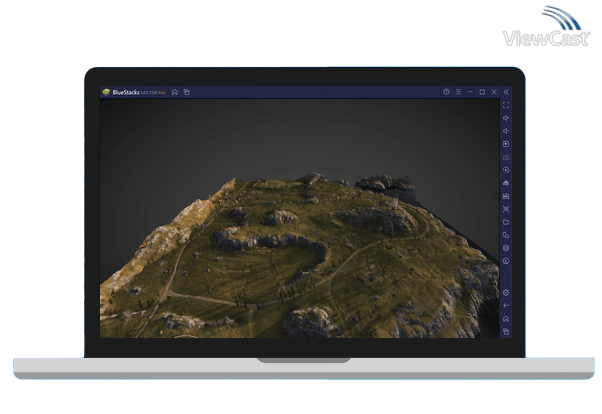The image size is (602, 414).
Task: Enter full screen mode from sidebar
Action: 506,105
